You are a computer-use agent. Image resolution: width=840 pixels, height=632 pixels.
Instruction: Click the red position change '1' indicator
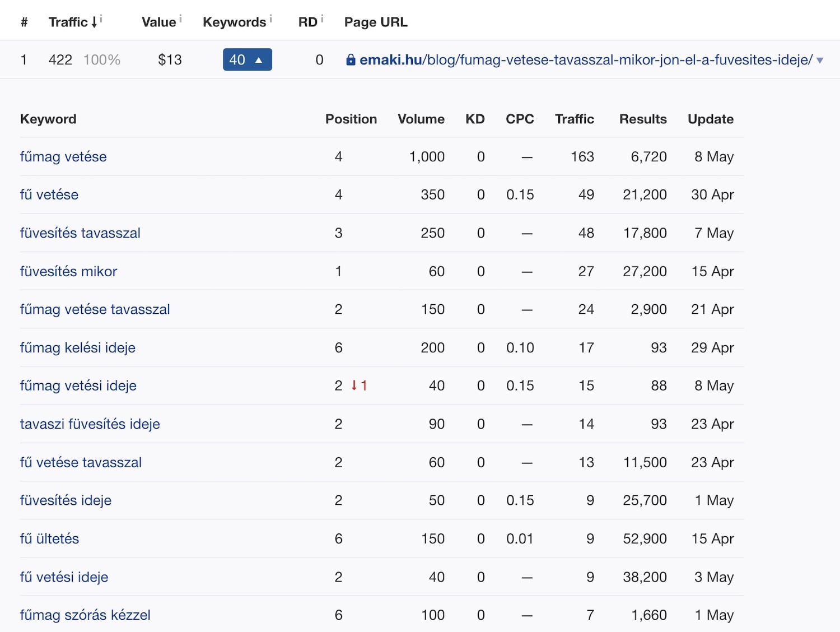(x=359, y=385)
